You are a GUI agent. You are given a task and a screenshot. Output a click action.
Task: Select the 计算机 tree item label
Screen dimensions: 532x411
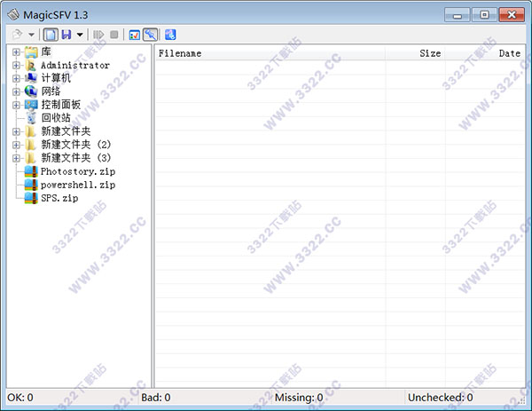point(56,78)
